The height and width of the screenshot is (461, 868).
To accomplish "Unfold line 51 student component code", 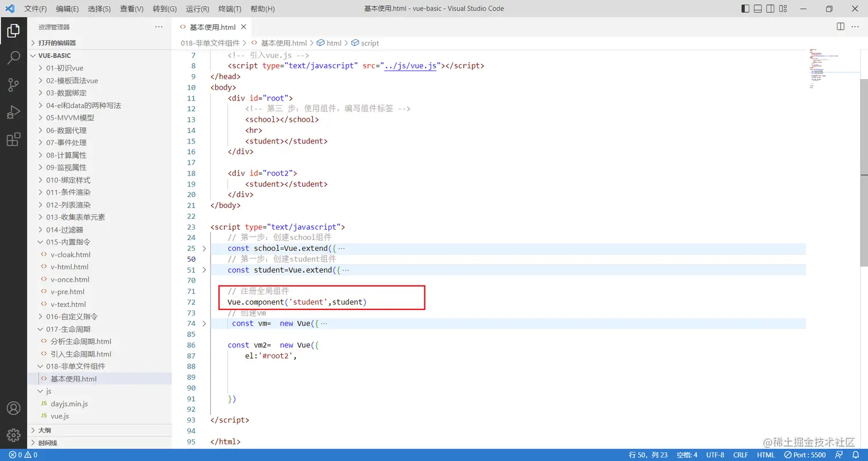I will (204, 270).
